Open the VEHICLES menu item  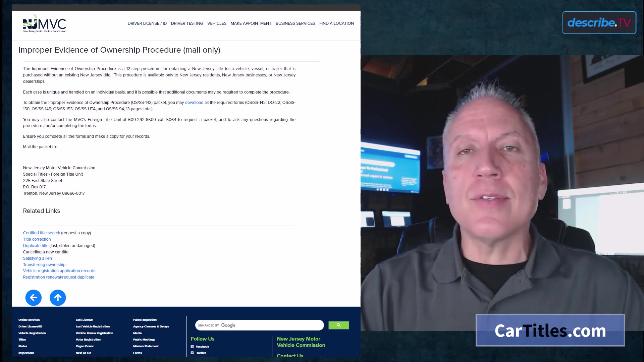[x=217, y=23]
